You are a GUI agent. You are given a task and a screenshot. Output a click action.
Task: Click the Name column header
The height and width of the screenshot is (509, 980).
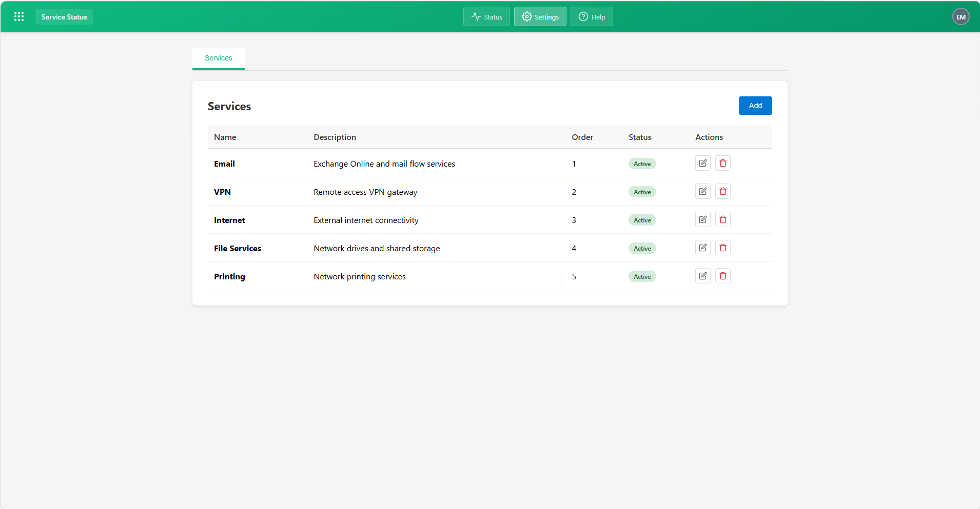tap(225, 137)
